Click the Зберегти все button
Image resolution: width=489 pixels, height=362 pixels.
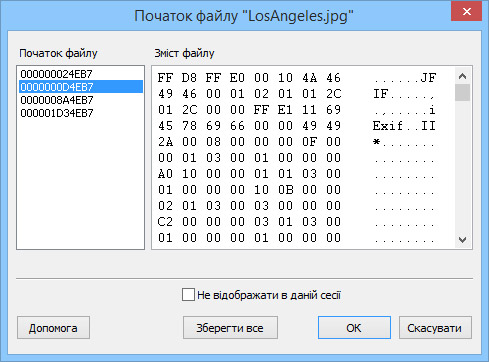[230, 328]
